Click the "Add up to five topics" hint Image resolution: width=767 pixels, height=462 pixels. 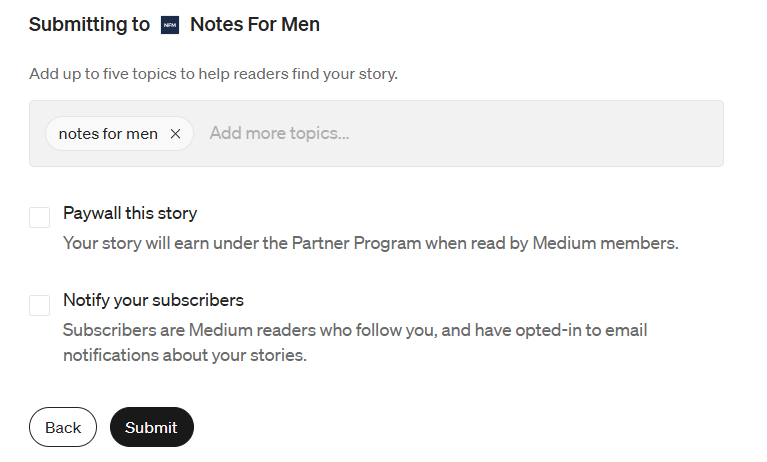coord(213,74)
